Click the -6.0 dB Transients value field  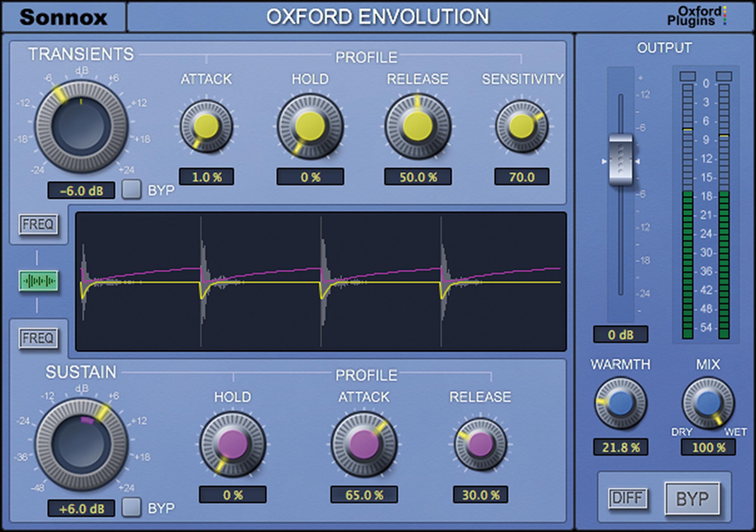pyautogui.click(x=81, y=190)
